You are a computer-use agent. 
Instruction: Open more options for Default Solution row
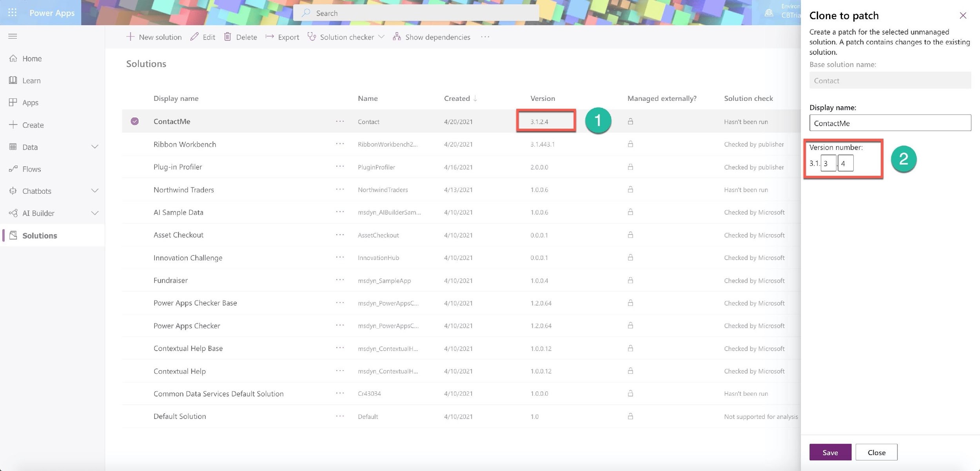340,416
